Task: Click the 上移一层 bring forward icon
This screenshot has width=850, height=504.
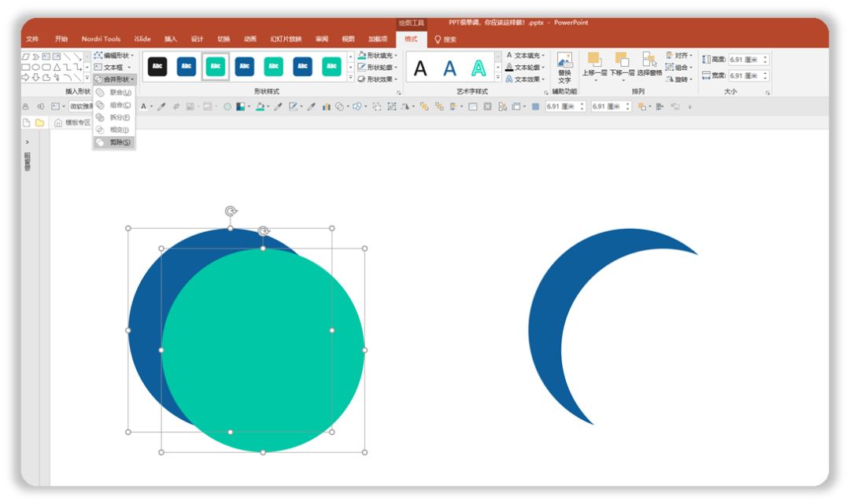Action: (594, 67)
